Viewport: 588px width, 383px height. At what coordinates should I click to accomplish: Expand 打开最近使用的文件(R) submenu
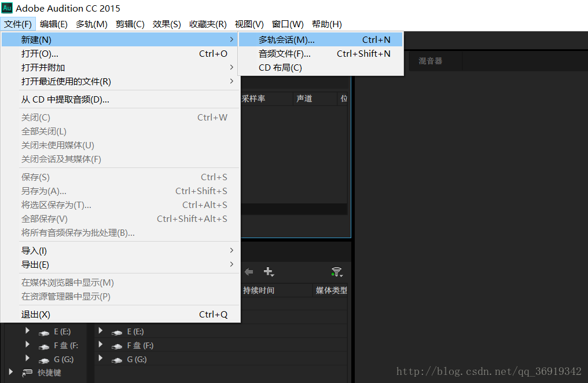(119, 82)
